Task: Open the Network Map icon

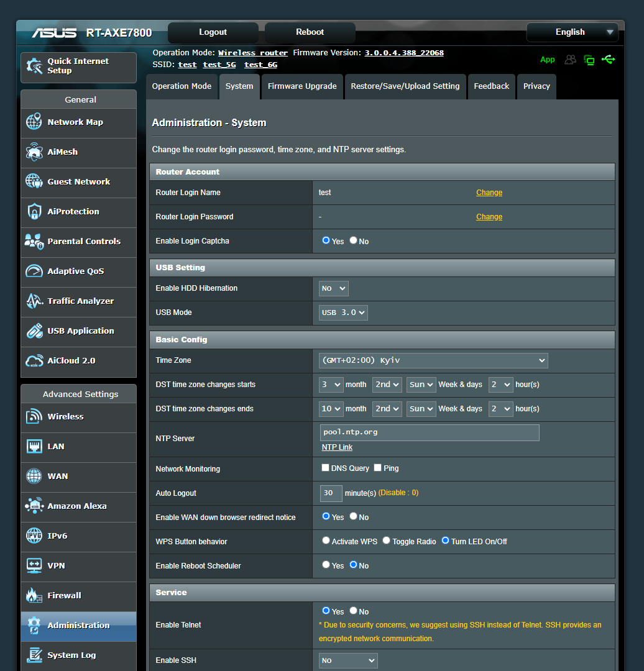Action: (34, 122)
